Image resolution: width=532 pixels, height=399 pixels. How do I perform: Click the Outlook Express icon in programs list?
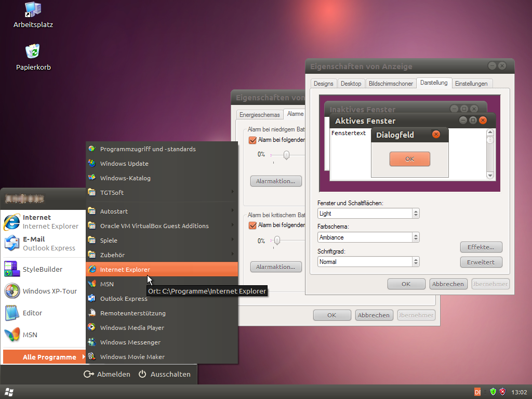click(92, 298)
